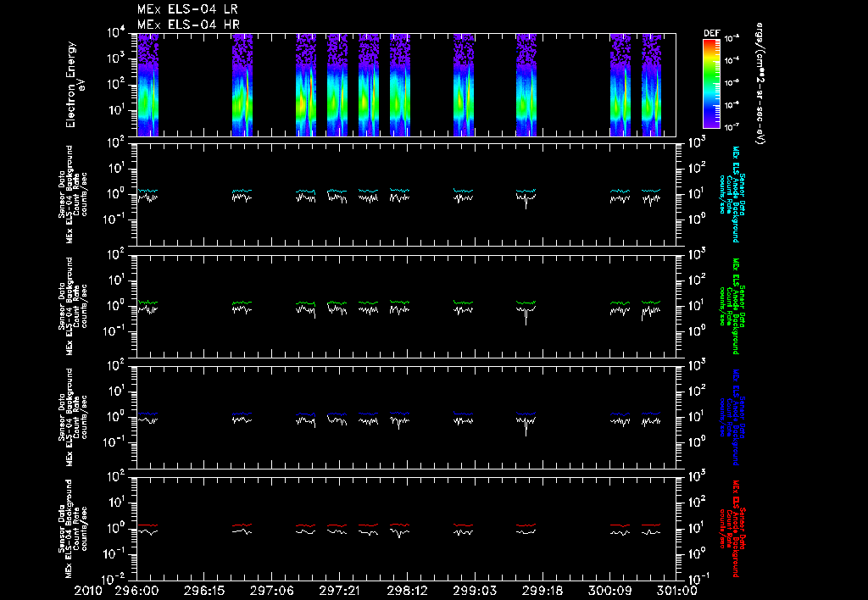This screenshot has width=868, height=600.
Task: Click the spectrogram segment just left of 299:18
Action: (526, 85)
